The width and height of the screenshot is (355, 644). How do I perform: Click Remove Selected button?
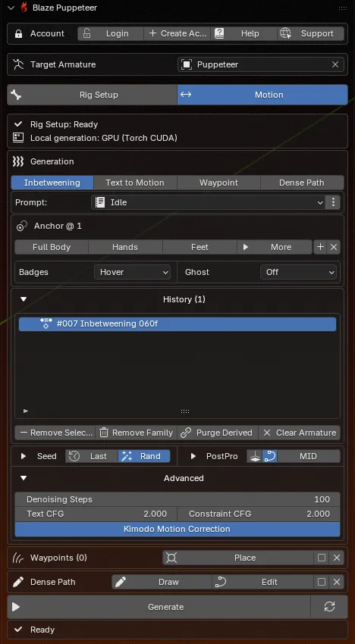point(55,433)
